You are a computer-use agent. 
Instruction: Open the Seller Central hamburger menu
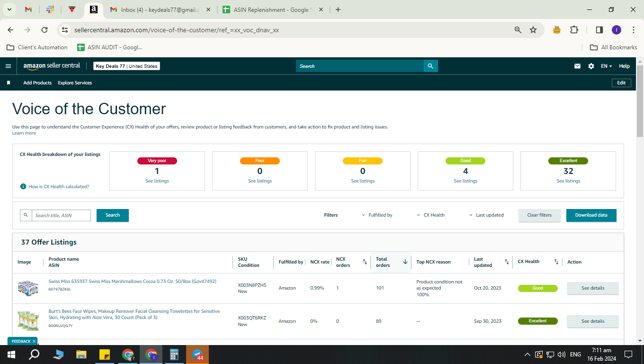[x=8, y=66]
